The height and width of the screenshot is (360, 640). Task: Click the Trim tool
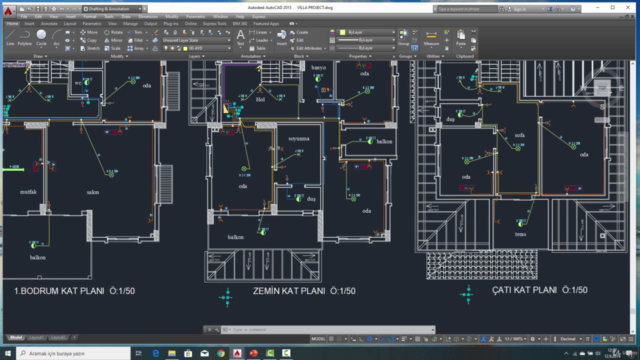135,32
